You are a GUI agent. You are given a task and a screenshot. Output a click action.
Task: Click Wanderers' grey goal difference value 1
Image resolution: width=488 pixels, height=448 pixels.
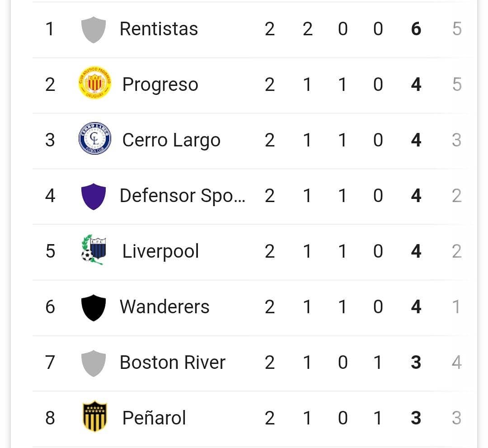[x=456, y=307]
